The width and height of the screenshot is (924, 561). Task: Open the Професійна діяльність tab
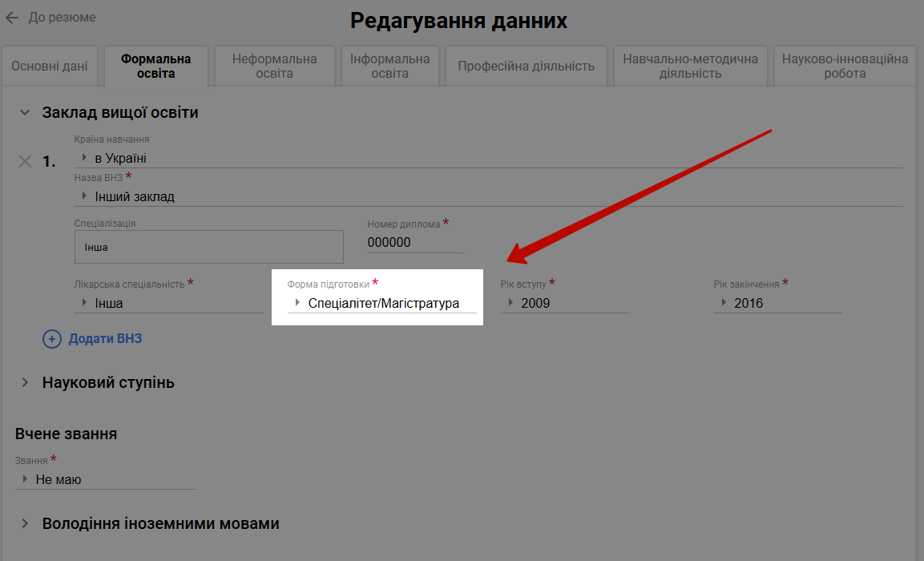pyautogui.click(x=527, y=67)
